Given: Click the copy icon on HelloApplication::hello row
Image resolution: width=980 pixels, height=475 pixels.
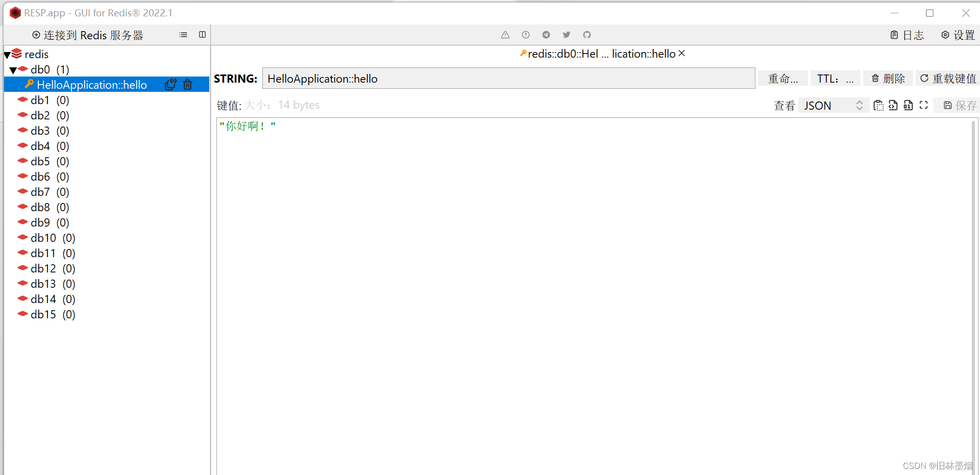Looking at the screenshot, I should (x=170, y=85).
